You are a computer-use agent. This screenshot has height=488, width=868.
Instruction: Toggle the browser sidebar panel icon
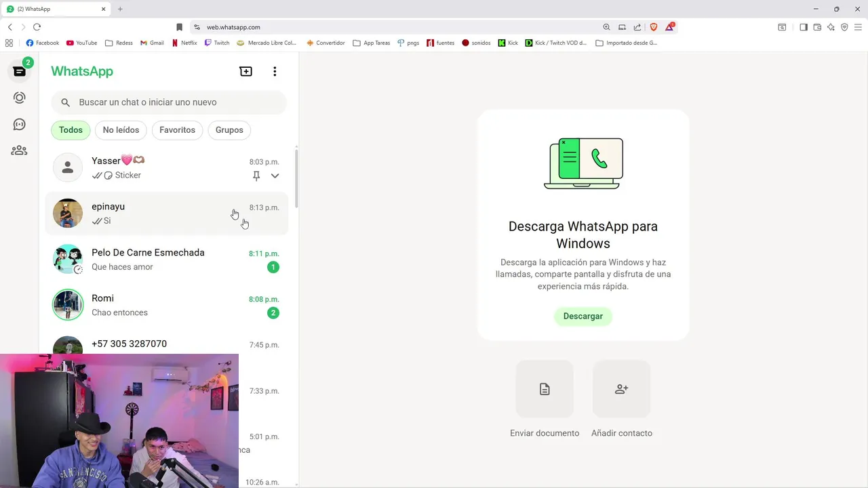pos(804,27)
